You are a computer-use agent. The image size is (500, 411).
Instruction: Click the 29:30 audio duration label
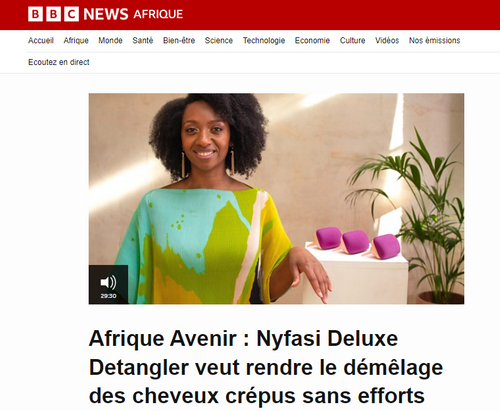[x=108, y=296]
